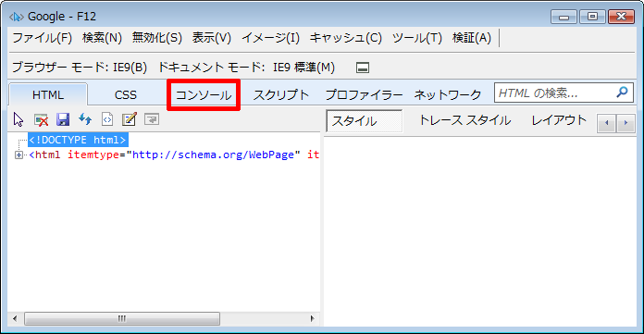Select element by click arrow tool
644x334 pixels.
tap(19, 119)
